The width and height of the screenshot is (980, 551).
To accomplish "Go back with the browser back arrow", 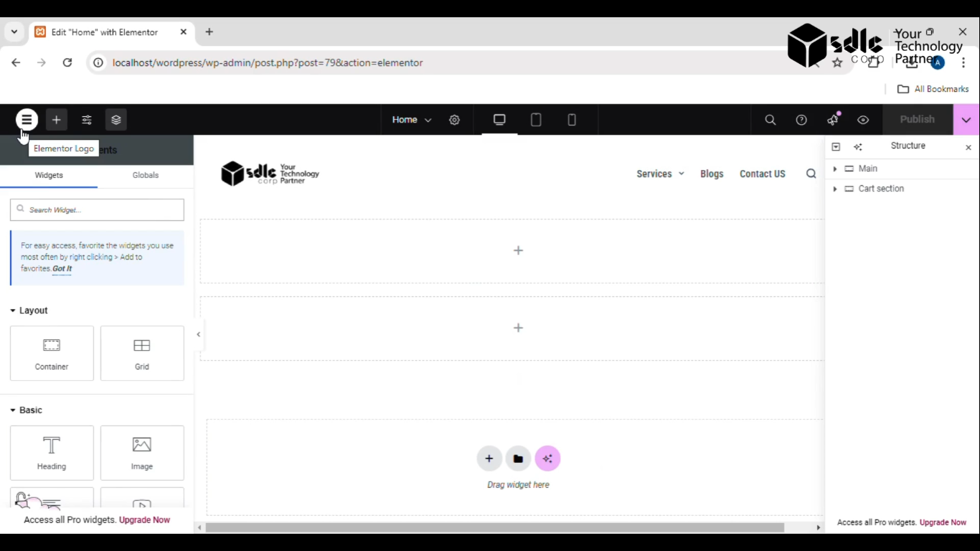I will 16,62.
